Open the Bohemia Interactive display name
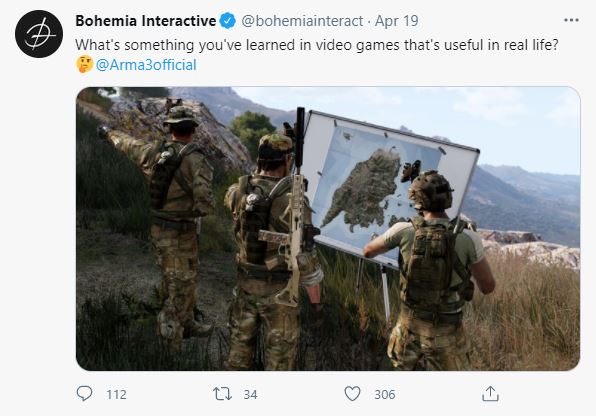The image size is (596, 416). tap(146, 21)
